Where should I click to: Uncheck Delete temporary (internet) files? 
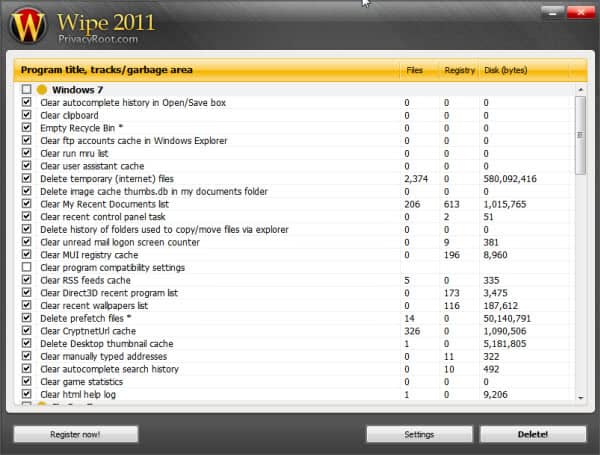(x=26, y=178)
